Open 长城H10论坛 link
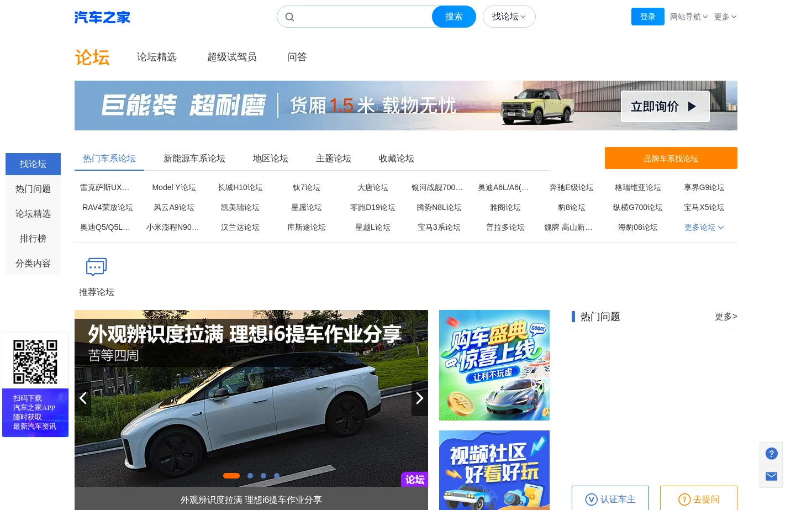This screenshot has width=812, height=510. click(240, 187)
